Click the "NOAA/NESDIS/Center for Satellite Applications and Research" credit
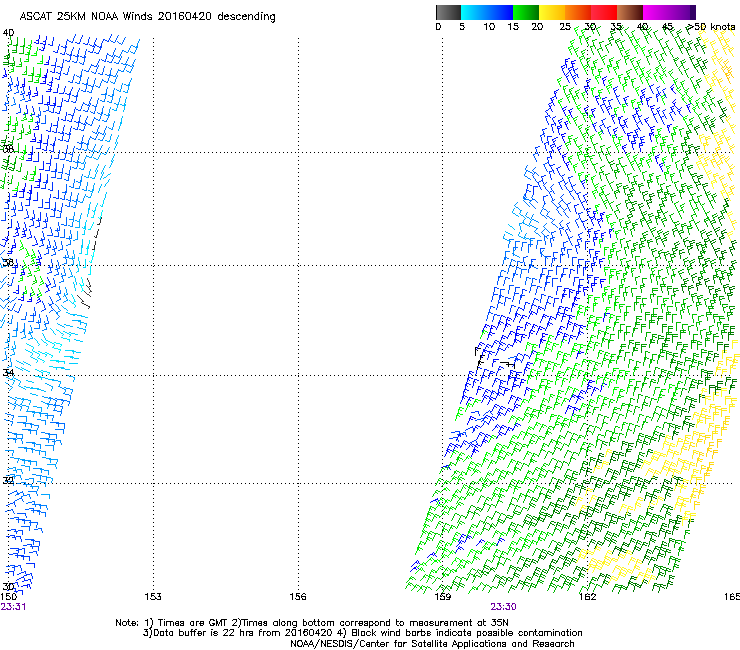This screenshot has height=650, width=740. tap(432, 644)
